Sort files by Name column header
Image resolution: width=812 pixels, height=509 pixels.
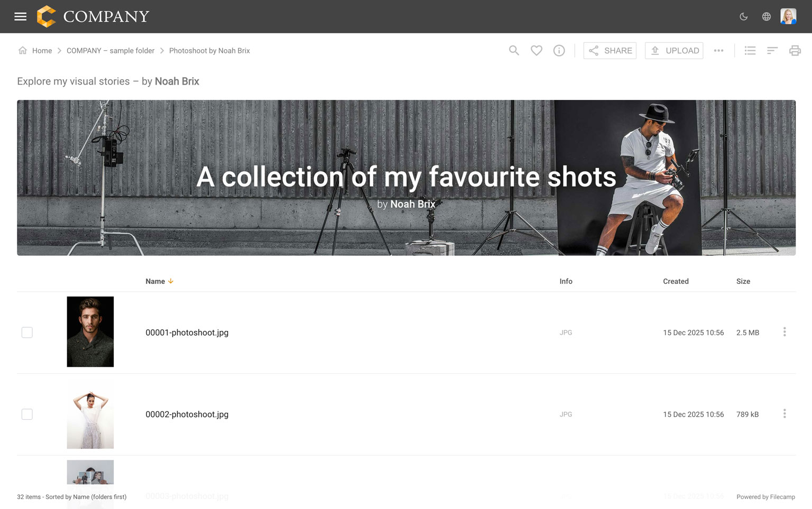(155, 281)
